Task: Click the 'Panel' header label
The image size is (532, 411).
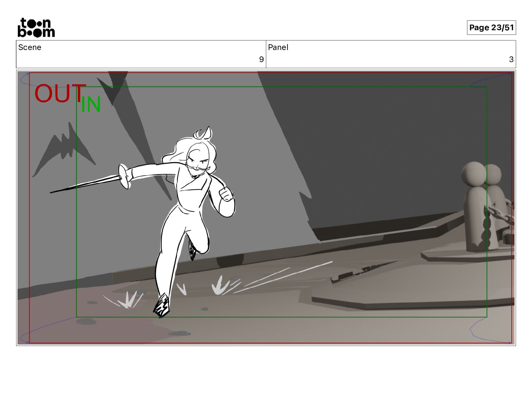Action: click(278, 47)
